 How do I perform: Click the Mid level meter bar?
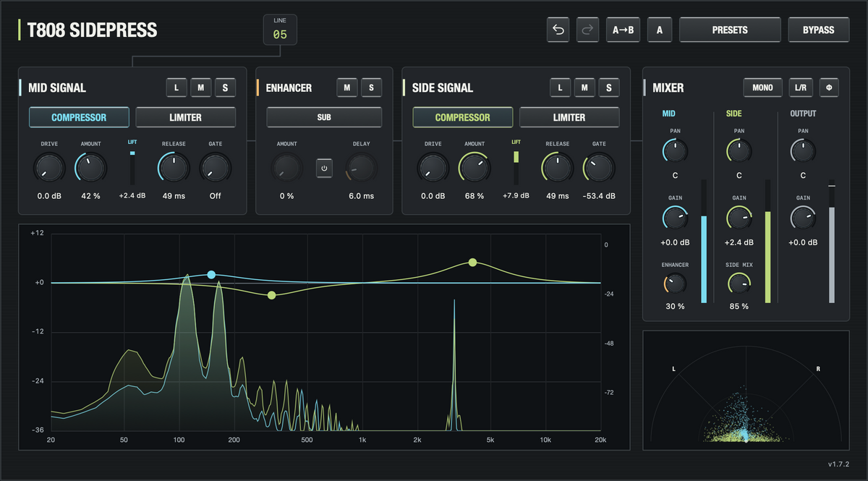pos(704,242)
